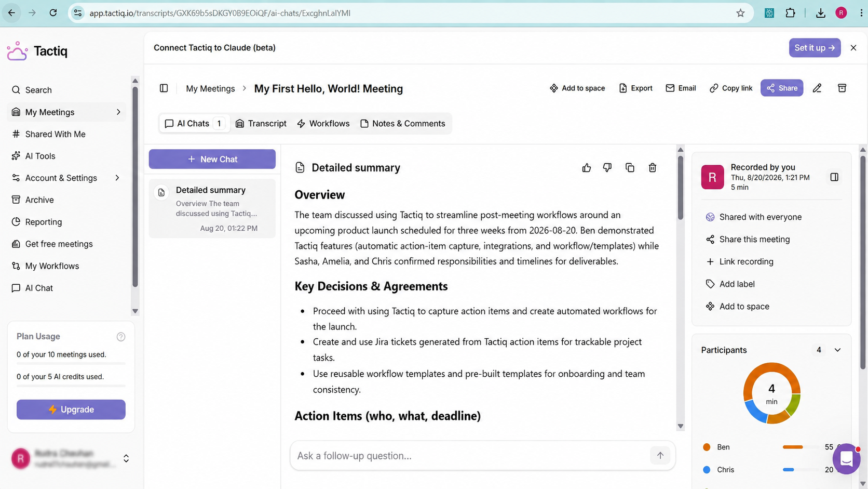Click the Upgrade button
Image resolution: width=868 pixels, height=489 pixels.
71,409
